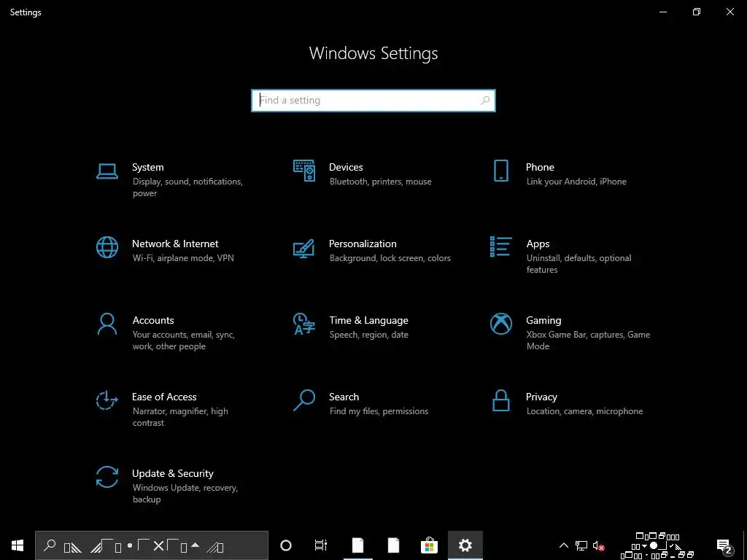Screen dimensions: 747x560
Task: Click the taskbar search box
Action: coord(152,545)
